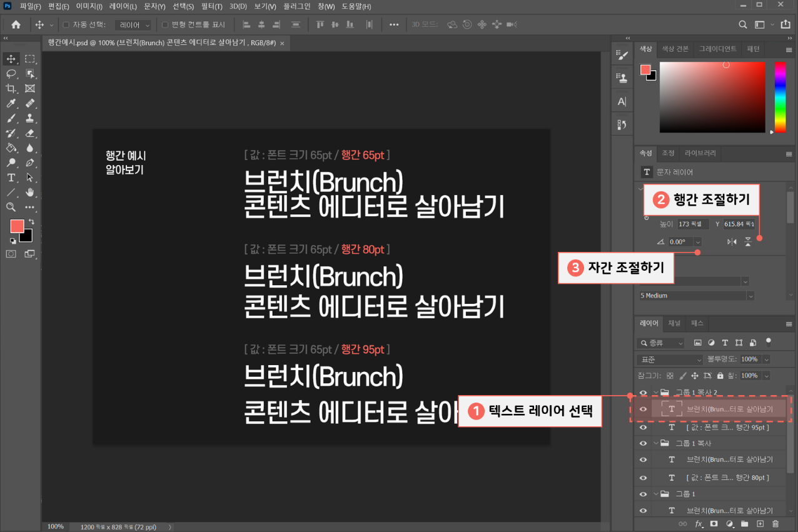Viewport: 798px width, 532px height.
Task: Switch to the 라이브러리 tab
Action: coord(700,153)
